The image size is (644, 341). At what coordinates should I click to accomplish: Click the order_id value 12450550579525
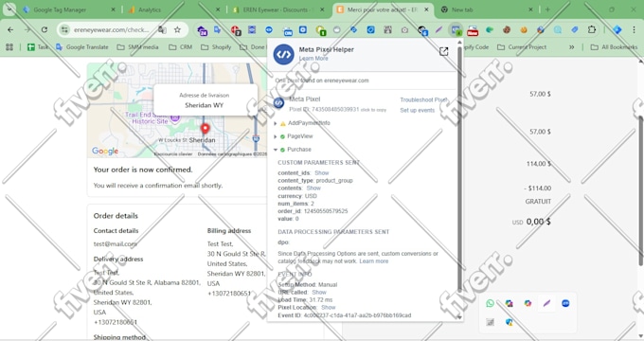point(326,211)
